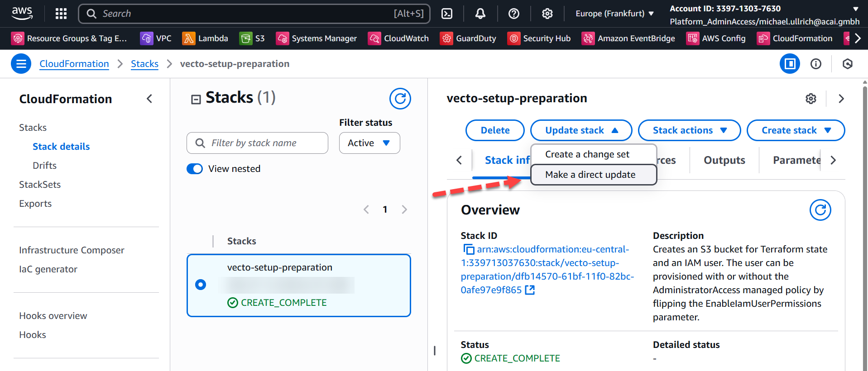Viewport: 868px width, 371px height.
Task: Open the VPC service shortcut
Action: tap(156, 38)
